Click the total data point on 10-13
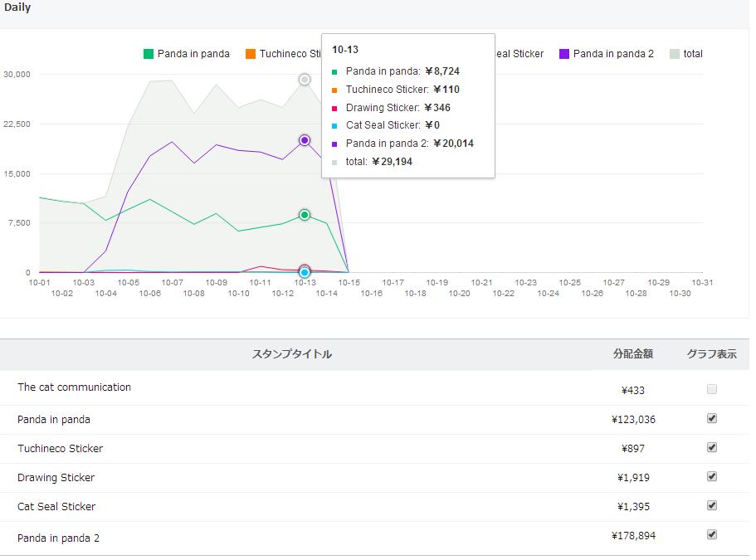Screen dimensions: 756x560 pyautogui.click(x=305, y=80)
